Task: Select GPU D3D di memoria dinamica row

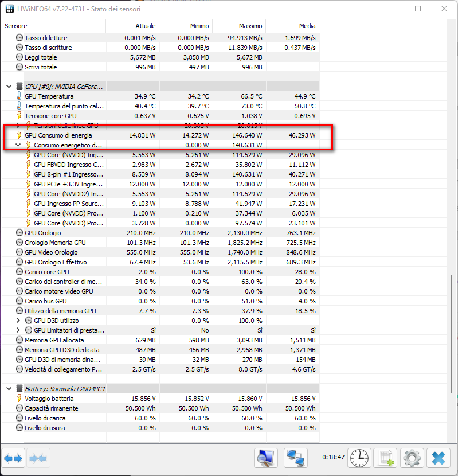Action: click(161, 360)
